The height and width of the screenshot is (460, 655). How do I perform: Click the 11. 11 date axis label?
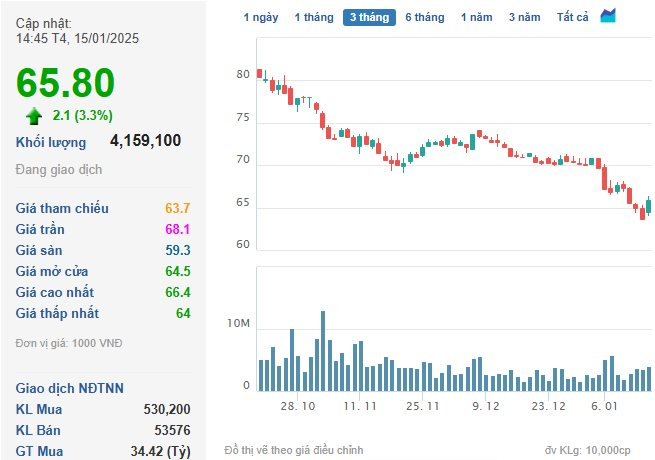click(360, 406)
